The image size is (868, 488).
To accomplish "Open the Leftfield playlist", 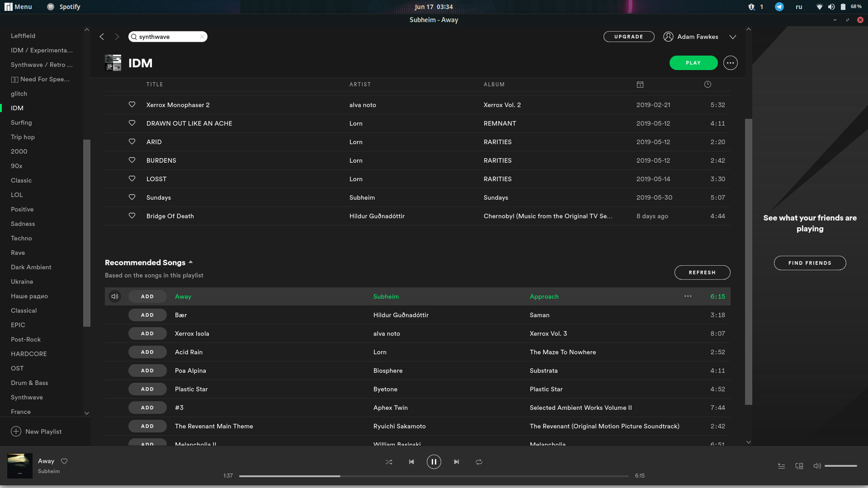I will [23, 36].
